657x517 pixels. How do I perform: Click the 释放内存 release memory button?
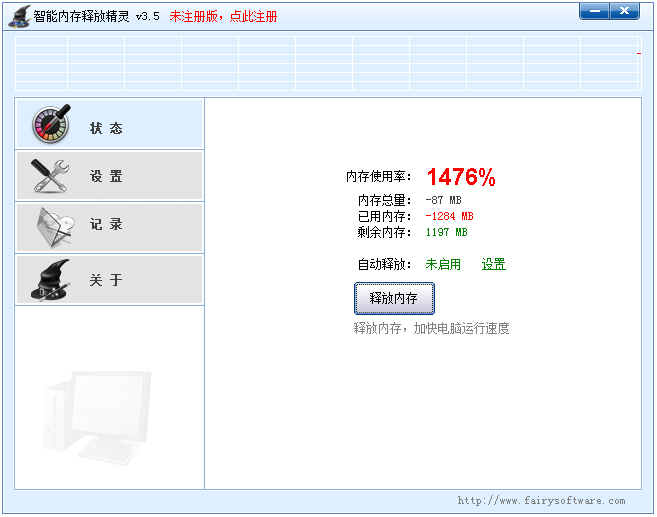[394, 298]
